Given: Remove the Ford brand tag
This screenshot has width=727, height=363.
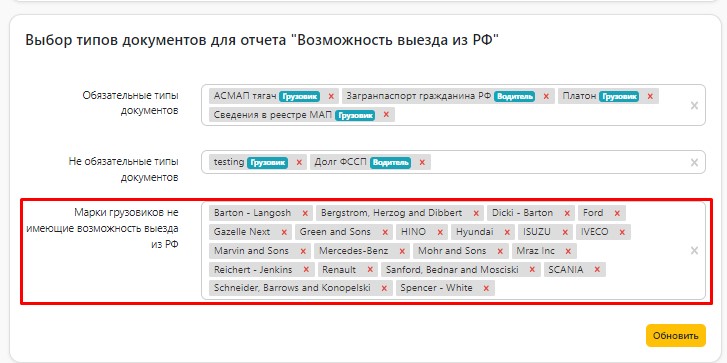Looking at the screenshot, I should pyautogui.click(x=617, y=213).
